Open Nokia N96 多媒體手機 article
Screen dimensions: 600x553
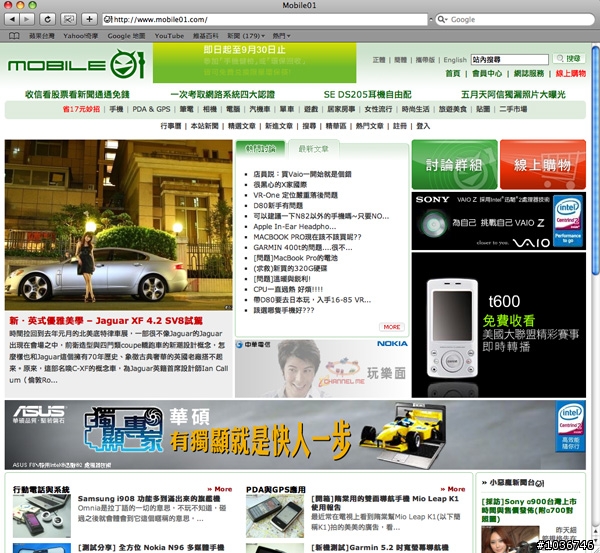click(151, 548)
